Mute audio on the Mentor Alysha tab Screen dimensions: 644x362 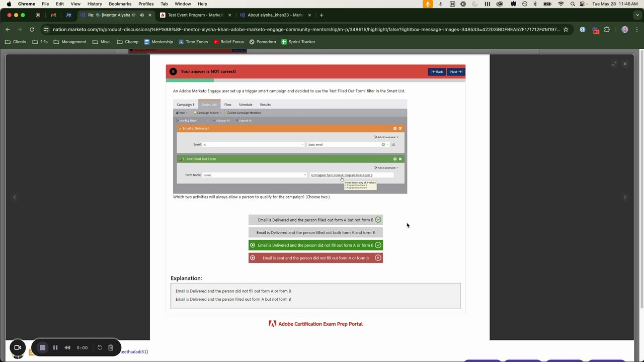pyautogui.click(x=141, y=15)
